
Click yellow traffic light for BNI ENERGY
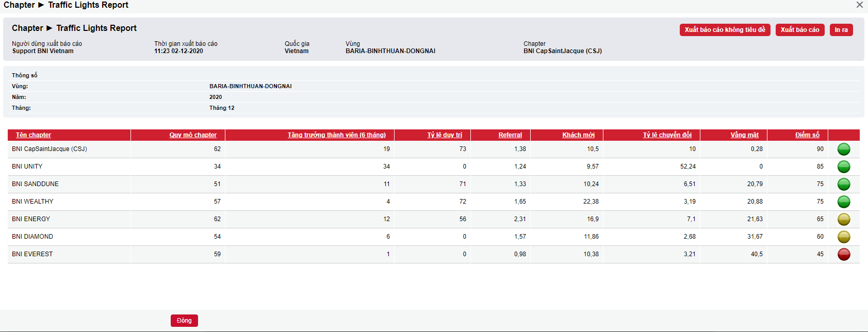coord(844,219)
